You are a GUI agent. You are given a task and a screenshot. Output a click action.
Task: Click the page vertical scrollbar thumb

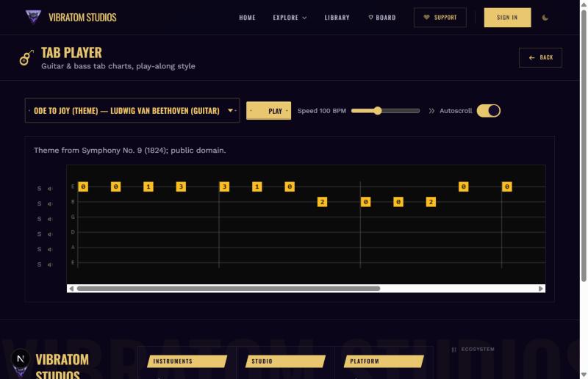click(x=584, y=145)
